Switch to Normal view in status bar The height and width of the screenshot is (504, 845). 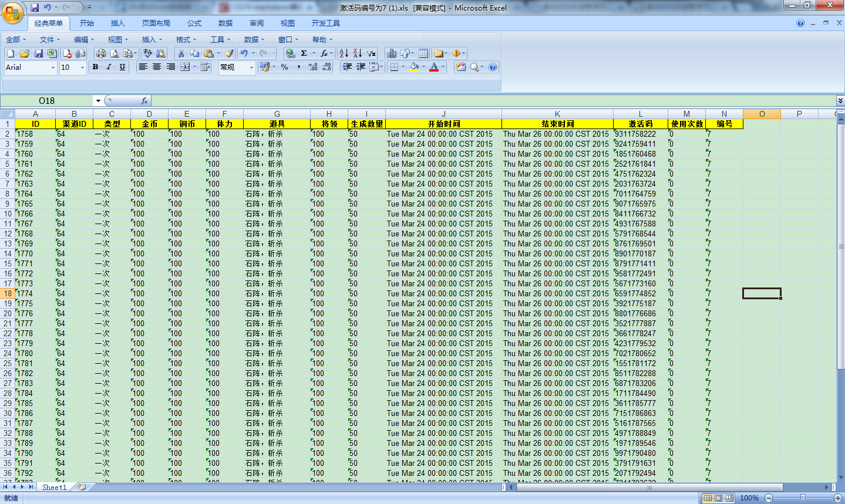(x=708, y=498)
